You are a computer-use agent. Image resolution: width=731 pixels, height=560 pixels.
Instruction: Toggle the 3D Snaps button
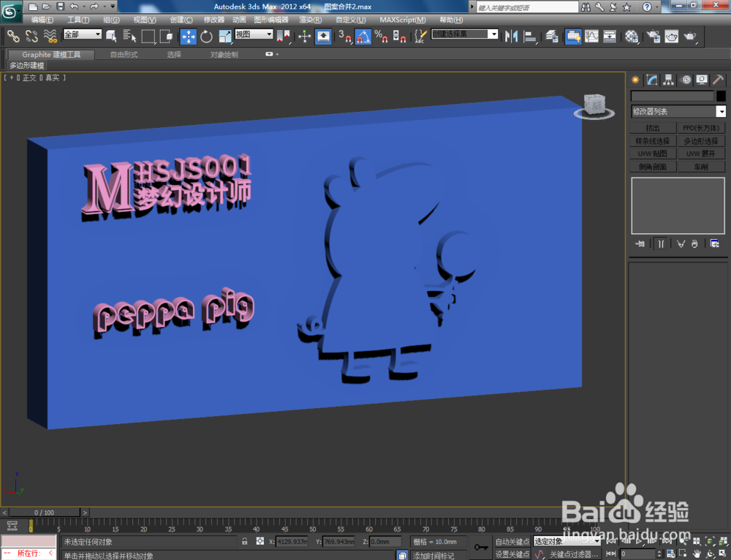(345, 36)
